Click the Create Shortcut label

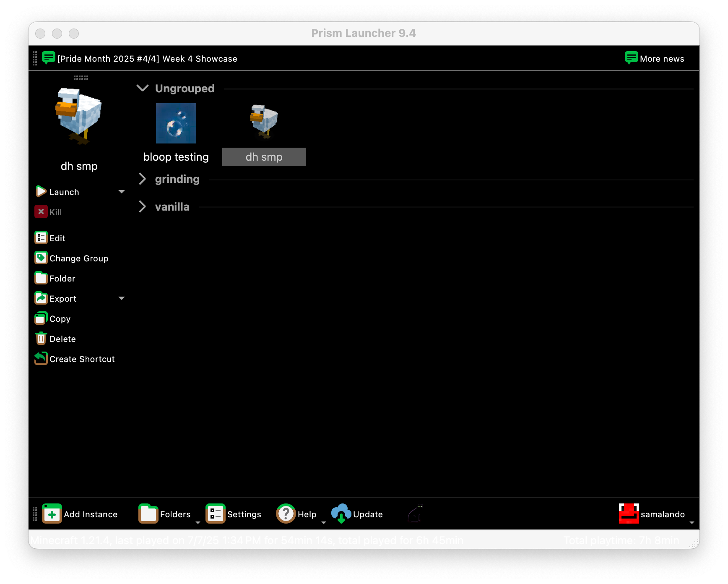82,359
